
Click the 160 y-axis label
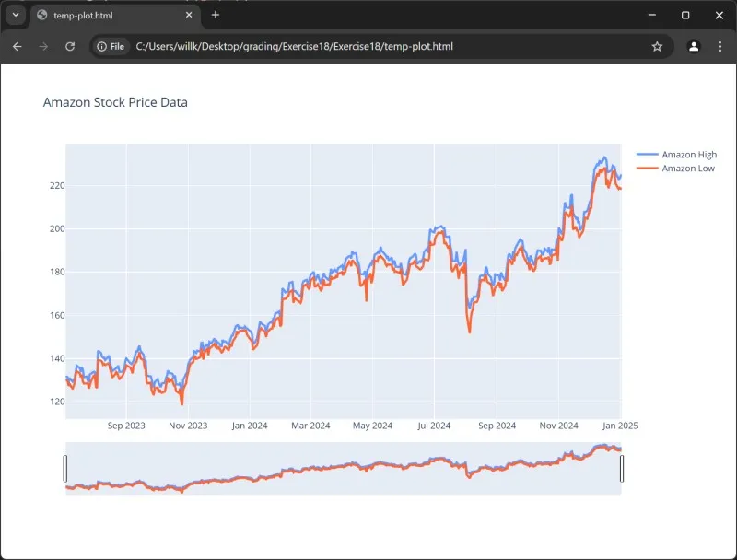57,315
